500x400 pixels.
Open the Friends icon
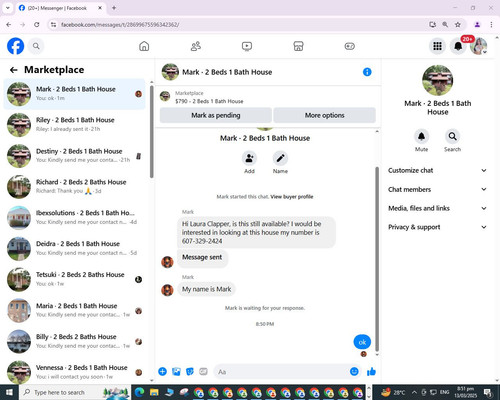pos(196,46)
